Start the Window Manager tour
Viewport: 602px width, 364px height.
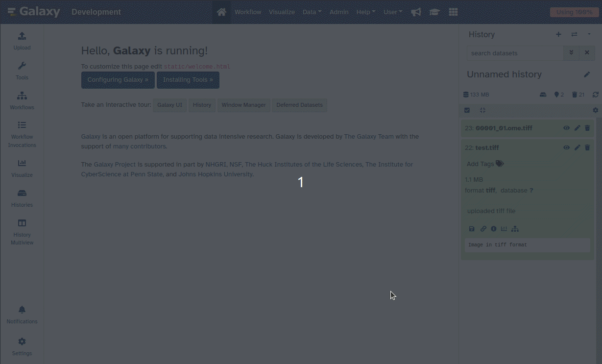243,105
